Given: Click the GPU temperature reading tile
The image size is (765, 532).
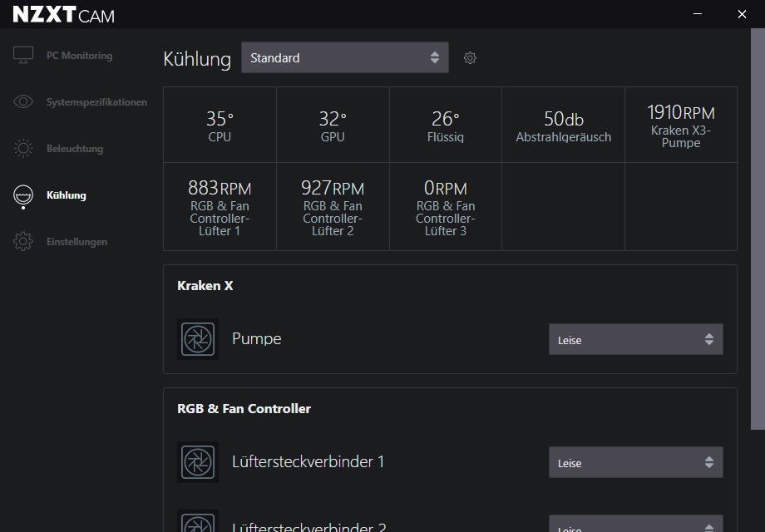Looking at the screenshot, I should pyautogui.click(x=333, y=126).
